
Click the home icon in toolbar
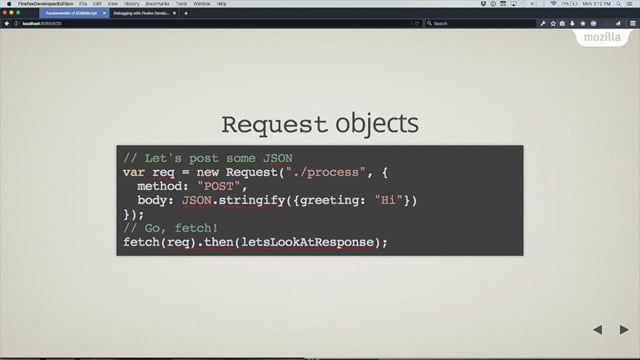coord(583,24)
